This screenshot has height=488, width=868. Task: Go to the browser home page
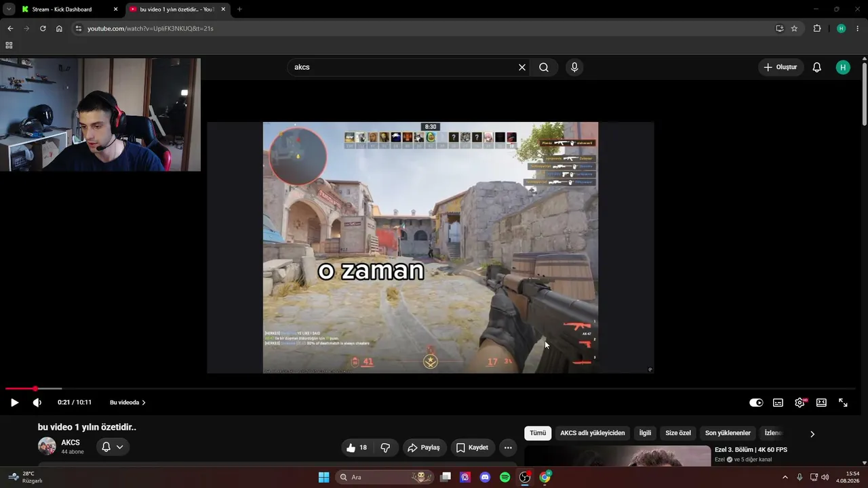(x=59, y=28)
